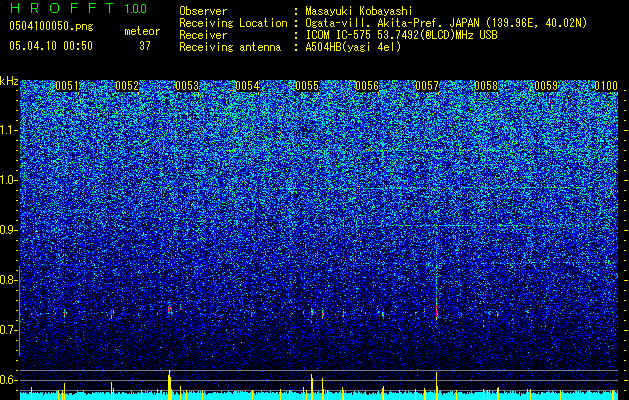The image size is (629, 400).
Task: Click the 0054 time marker
Action: (247, 86)
